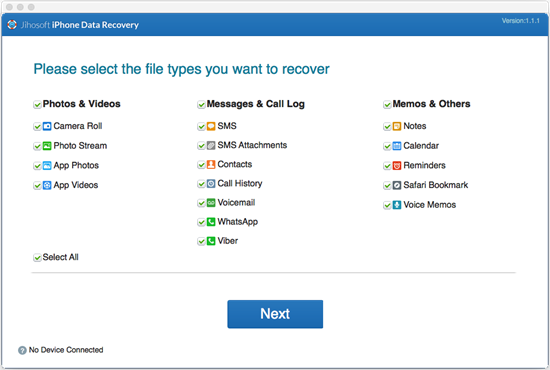Viewport: 550px width, 370px height.
Task: Uncheck the Photo Stream checkbox
Action: 37,146
